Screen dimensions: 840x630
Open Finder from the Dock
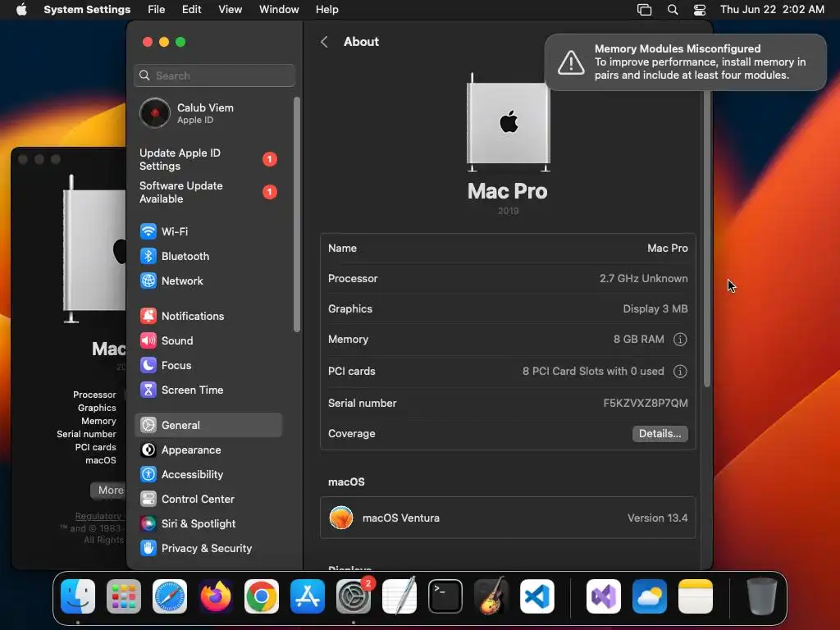pos(78,596)
